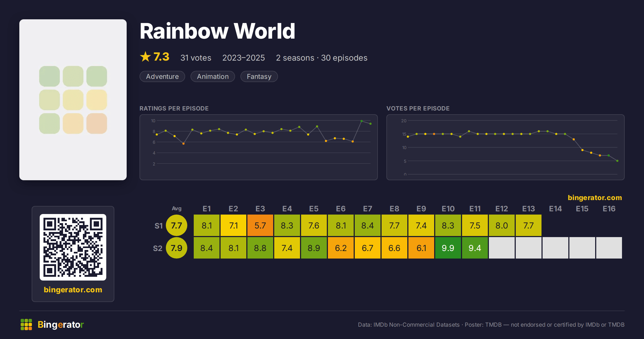This screenshot has height=339, width=644.
Task: Select the Fantasy genre tag
Action: pos(259,76)
